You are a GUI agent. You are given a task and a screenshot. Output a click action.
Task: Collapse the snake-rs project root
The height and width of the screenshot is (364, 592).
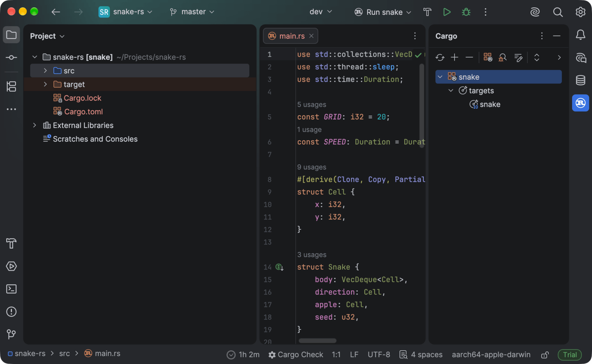coord(35,57)
